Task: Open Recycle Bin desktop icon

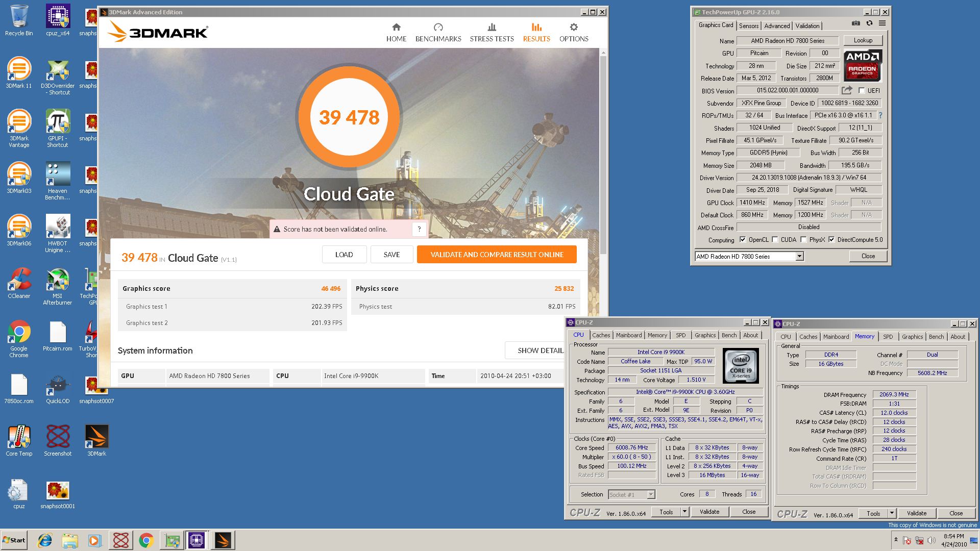Action: [19, 20]
